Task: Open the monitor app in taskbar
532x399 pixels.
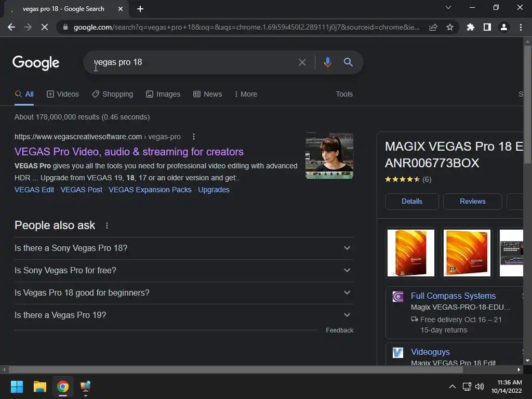Action: click(x=86, y=387)
